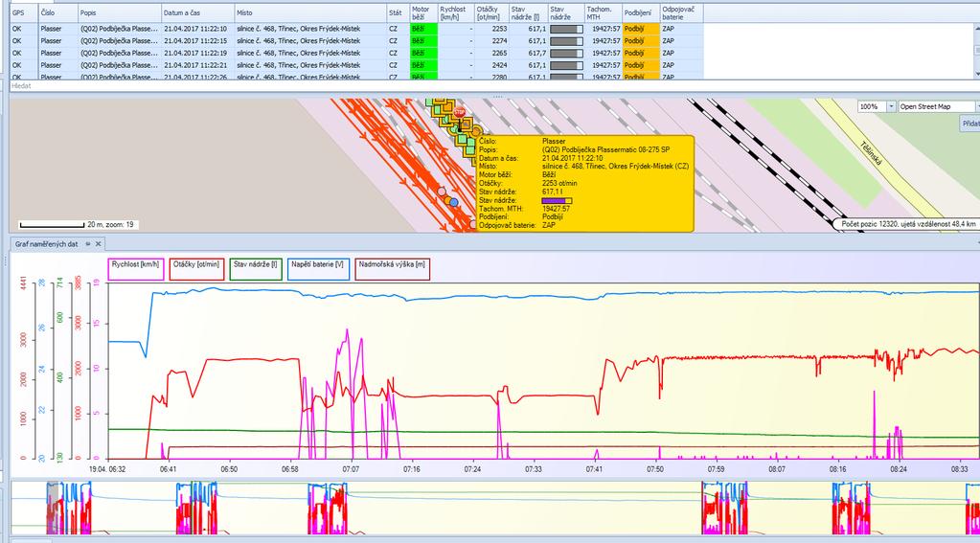Click the Otáčky value 2424 in the table
This screenshot has height=543, width=980.
[499, 65]
